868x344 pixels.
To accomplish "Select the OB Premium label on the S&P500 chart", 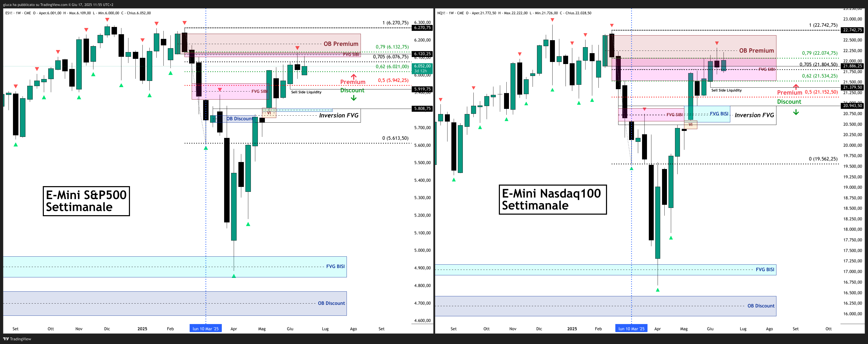I will (x=341, y=44).
